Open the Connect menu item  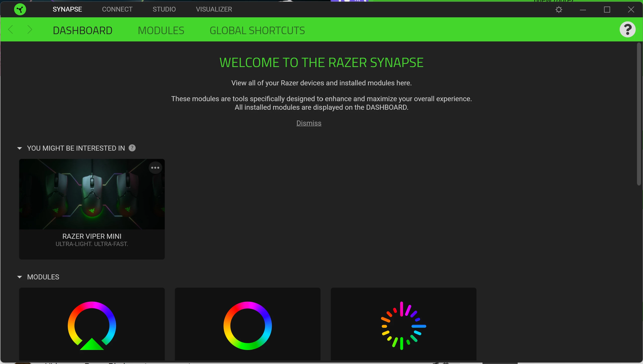[x=117, y=9]
